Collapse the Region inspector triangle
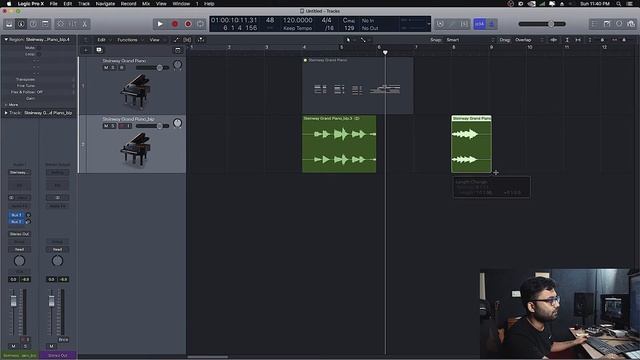Image resolution: width=640 pixels, height=360 pixels. (x=6, y=40)
